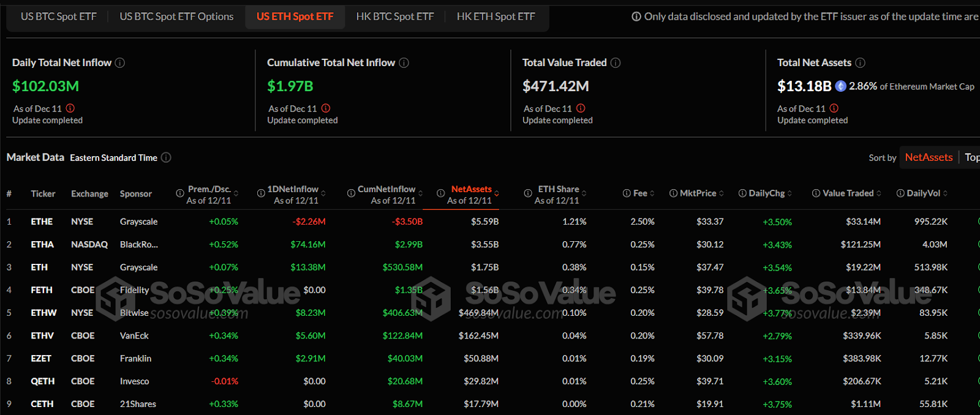Image resolution: width=980 pixels, height=415 pixels.
Task: Sort table by 1DNetInflow sort arrows
Action: click(x=323, y=193)
